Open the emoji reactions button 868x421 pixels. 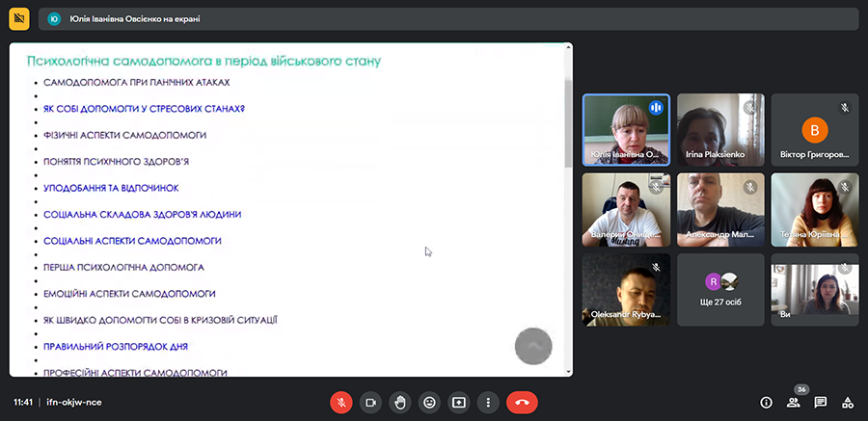[429, 403]
